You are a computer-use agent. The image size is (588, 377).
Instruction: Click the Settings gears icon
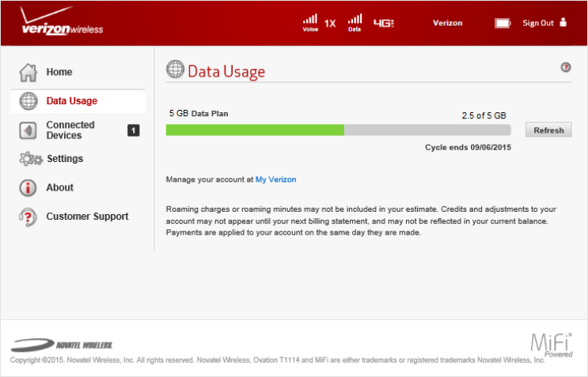[x=31, y=159]
